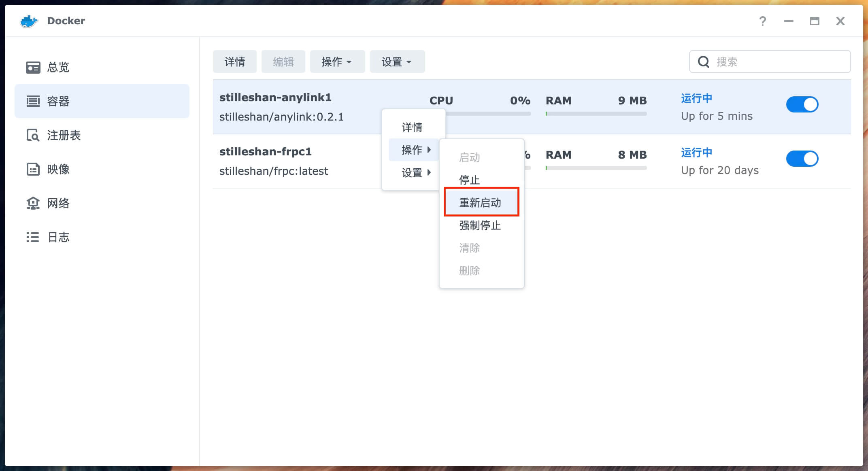This screenshot has height=471, width=868.
Task: Open the toolbar 操作 dropdown
Action: 337,62
